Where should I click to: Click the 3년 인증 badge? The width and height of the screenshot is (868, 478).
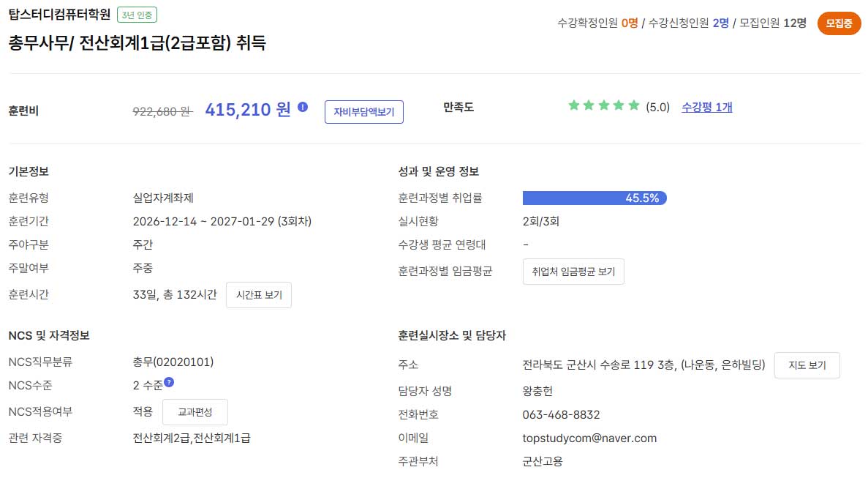(137, 15)
